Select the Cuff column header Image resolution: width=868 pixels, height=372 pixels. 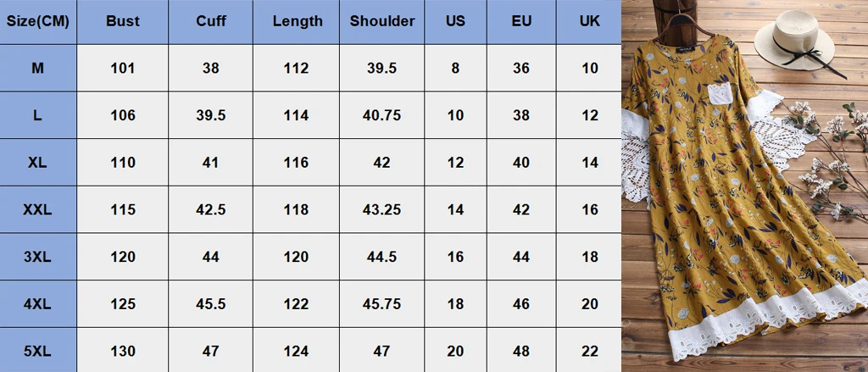tap(211, 21)
